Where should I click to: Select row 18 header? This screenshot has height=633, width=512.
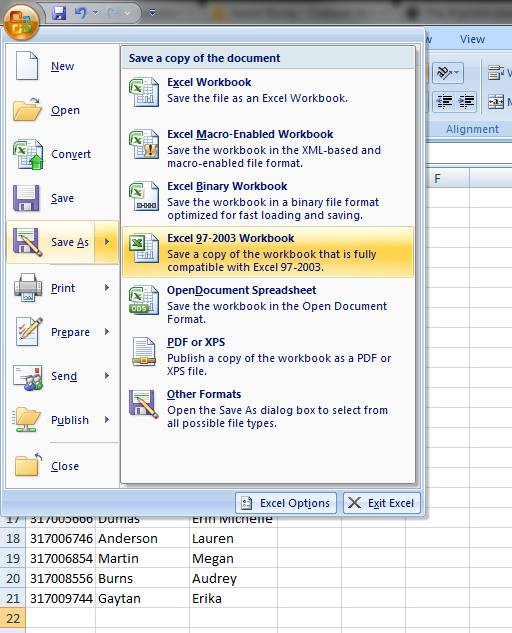coord(13,538)
